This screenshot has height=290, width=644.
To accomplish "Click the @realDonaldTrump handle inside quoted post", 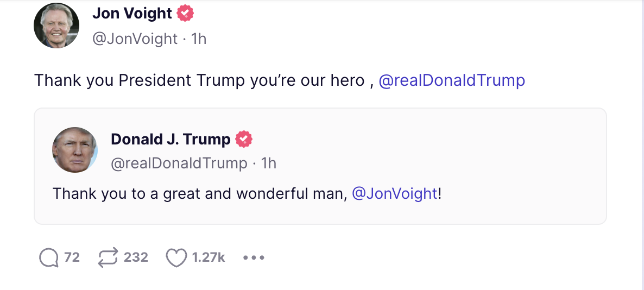I will click(179, 163).
